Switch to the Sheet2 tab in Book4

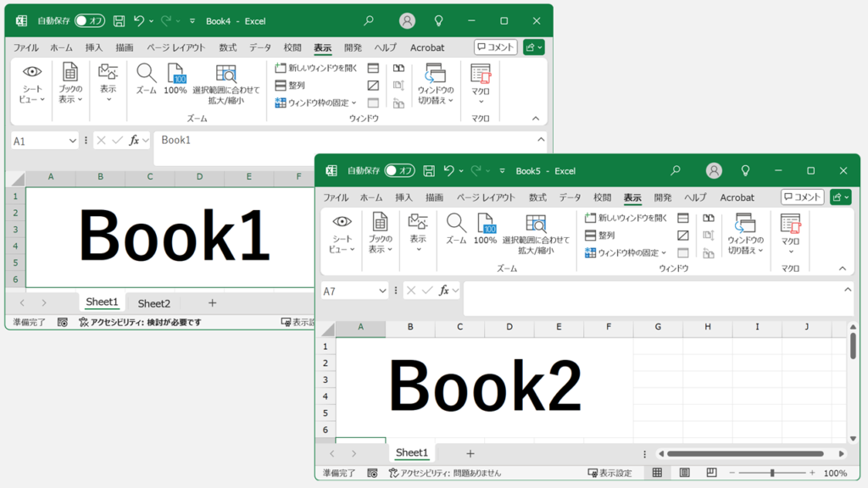(154, 303)
